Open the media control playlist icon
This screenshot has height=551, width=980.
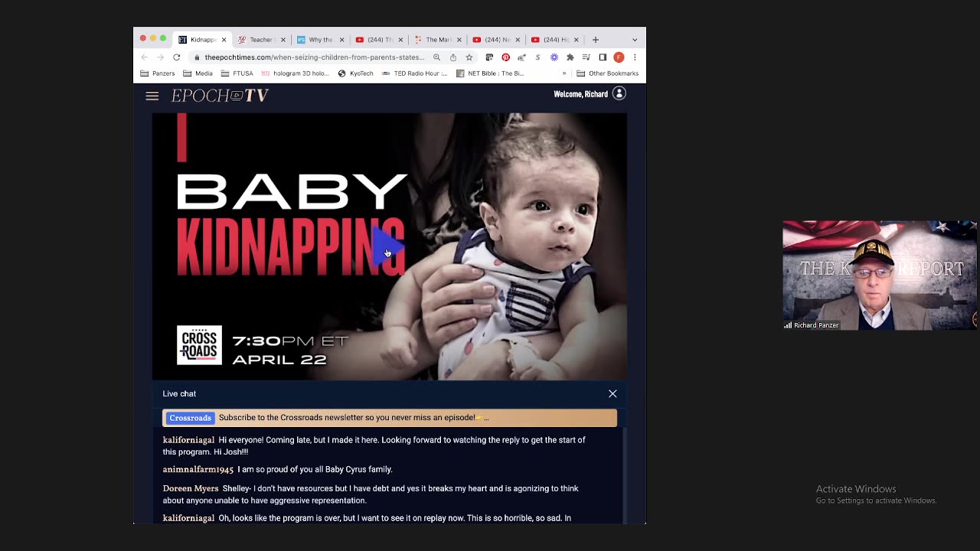point(586,57)
